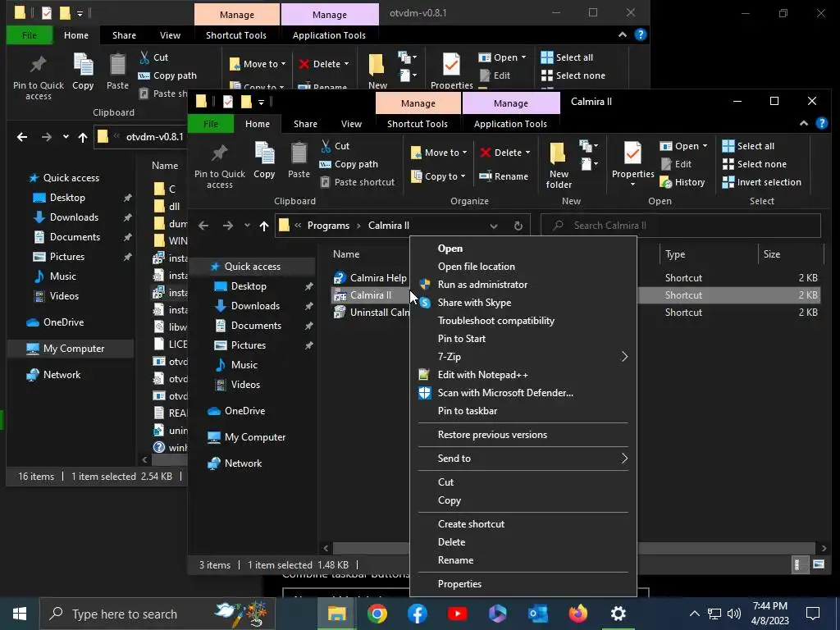
Task: Open the Share tab in Calmira II window
Action: (305, 124)
